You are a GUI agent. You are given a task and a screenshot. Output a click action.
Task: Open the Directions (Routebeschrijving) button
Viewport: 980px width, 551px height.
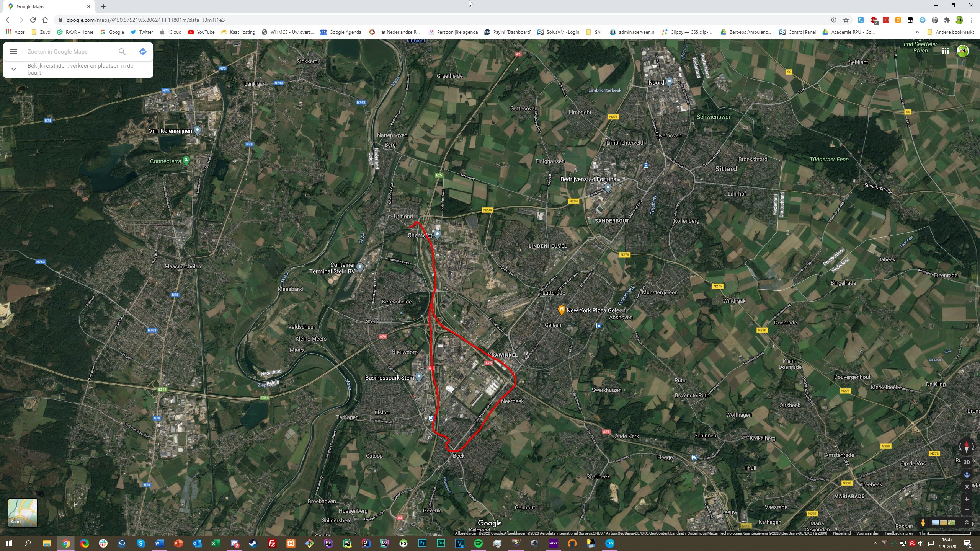click(143, 52)
